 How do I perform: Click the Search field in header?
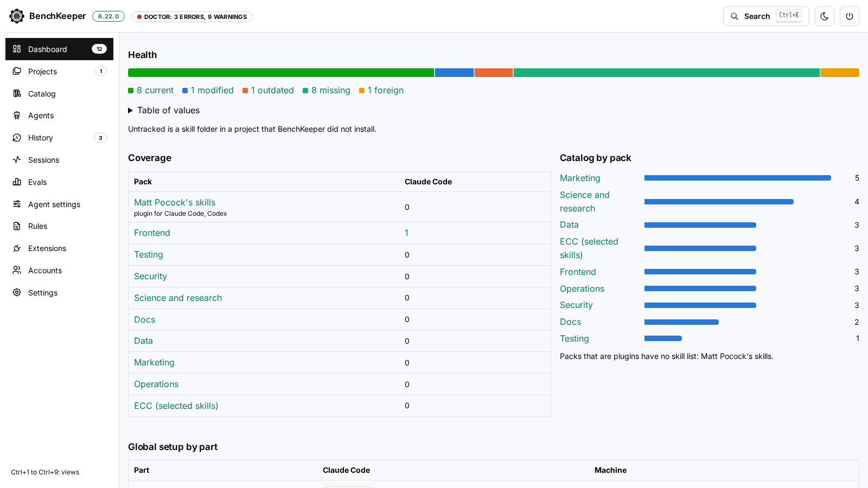tap(766, 16)
